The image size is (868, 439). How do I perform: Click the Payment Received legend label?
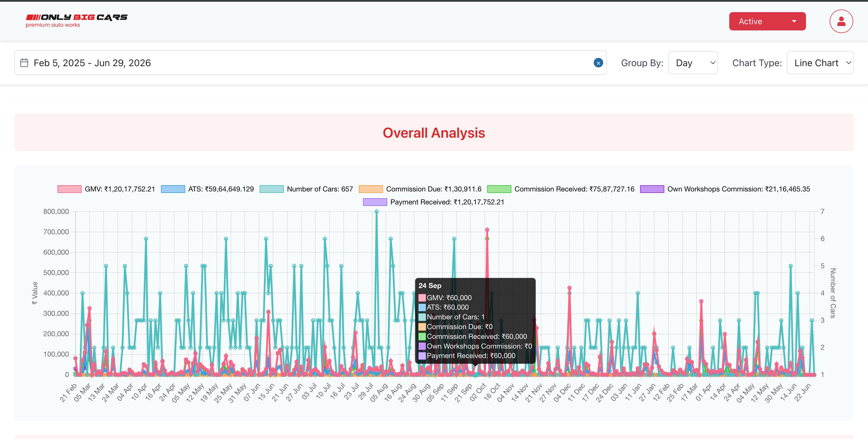click(447, 202)
